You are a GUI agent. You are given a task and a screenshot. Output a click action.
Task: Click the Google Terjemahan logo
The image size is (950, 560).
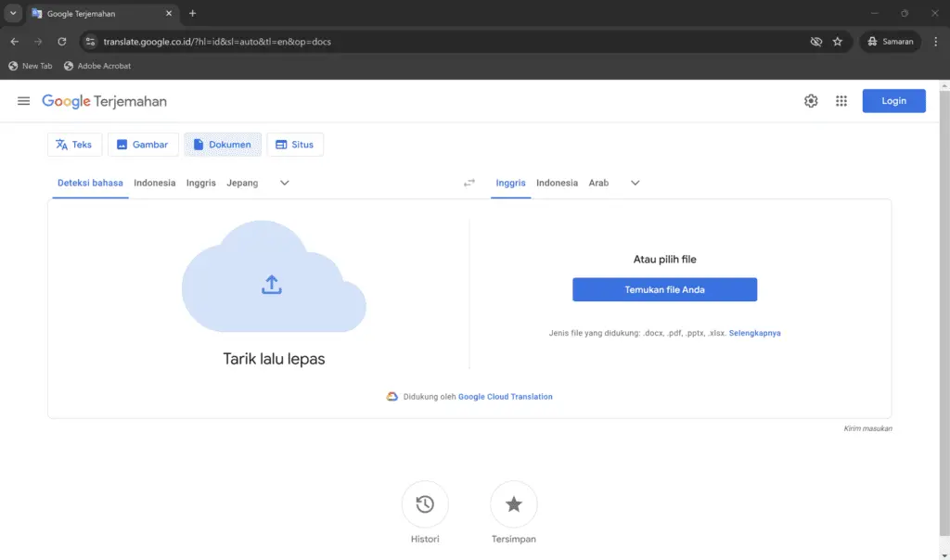click(x=104, y=101)
